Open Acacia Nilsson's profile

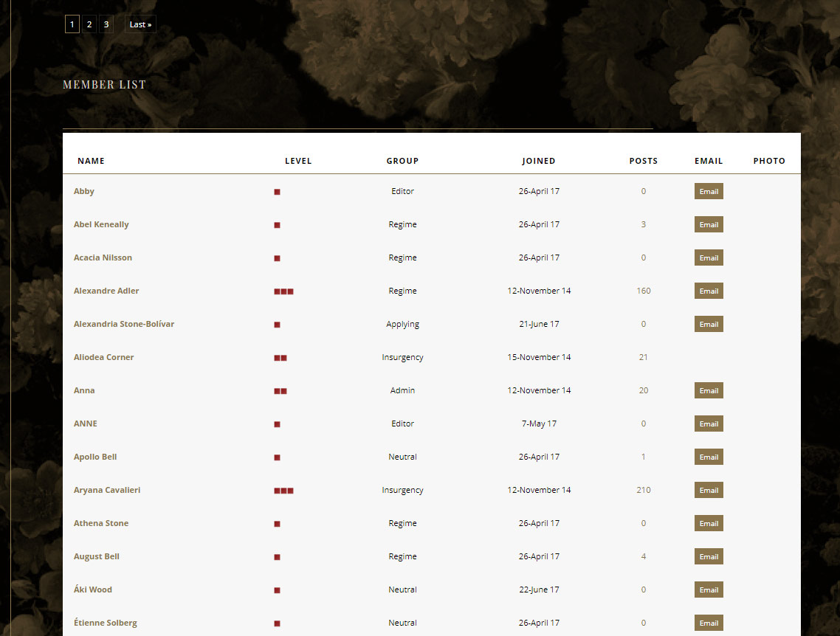pos(103,257)
